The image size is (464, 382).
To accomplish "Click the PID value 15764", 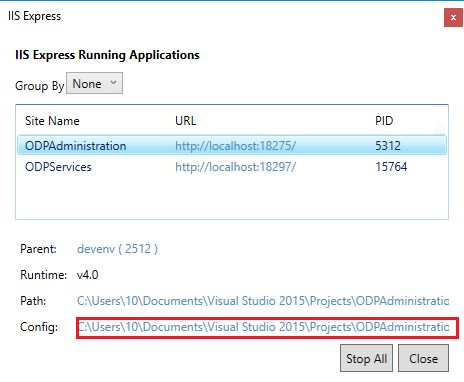I will (391, 167).
